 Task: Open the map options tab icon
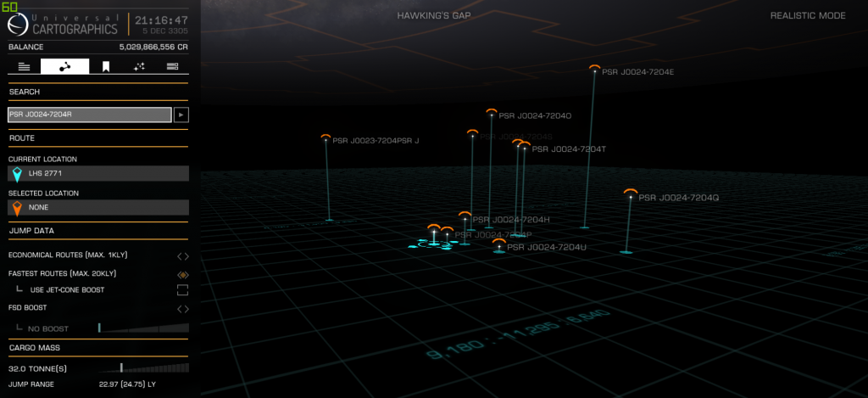click(173, 66)
